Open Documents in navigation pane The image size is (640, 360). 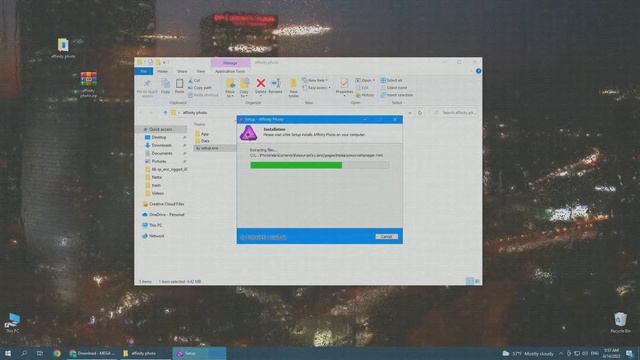tap(162, 153)
